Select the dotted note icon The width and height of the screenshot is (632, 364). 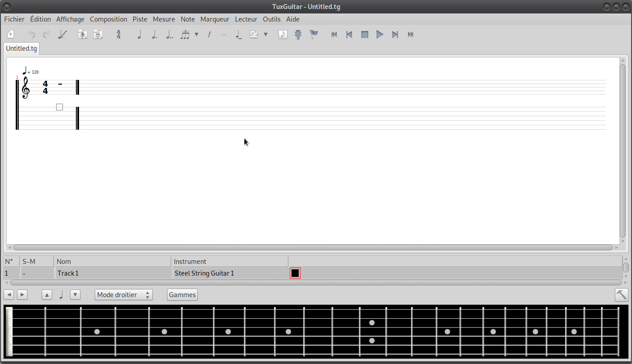point(154,35)
